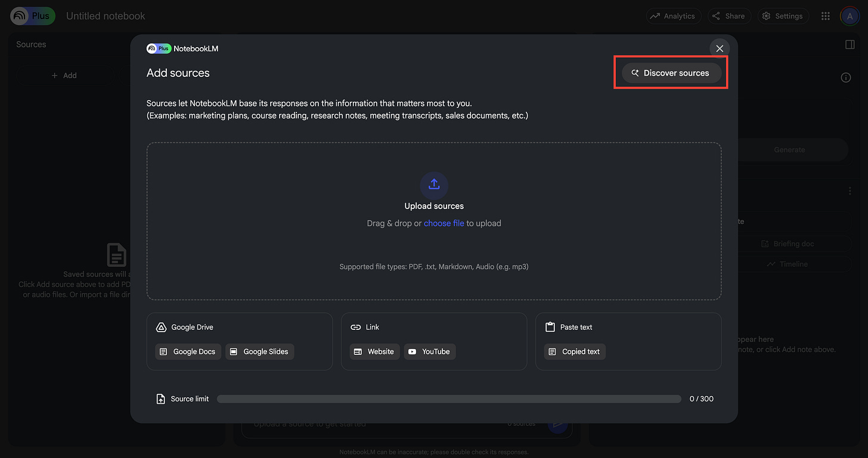868x458 pixels.
Task: Click the Discover sources button
Action: point(671,73)
